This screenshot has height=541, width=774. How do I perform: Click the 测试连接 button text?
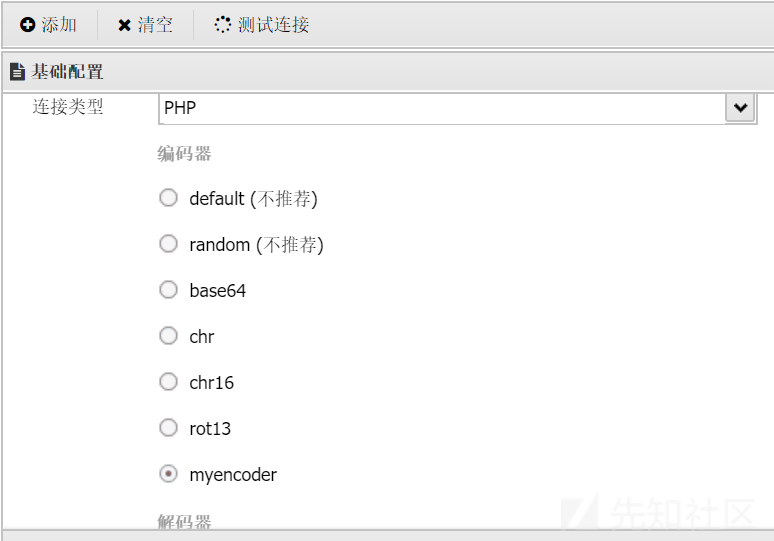coord(273,25)
